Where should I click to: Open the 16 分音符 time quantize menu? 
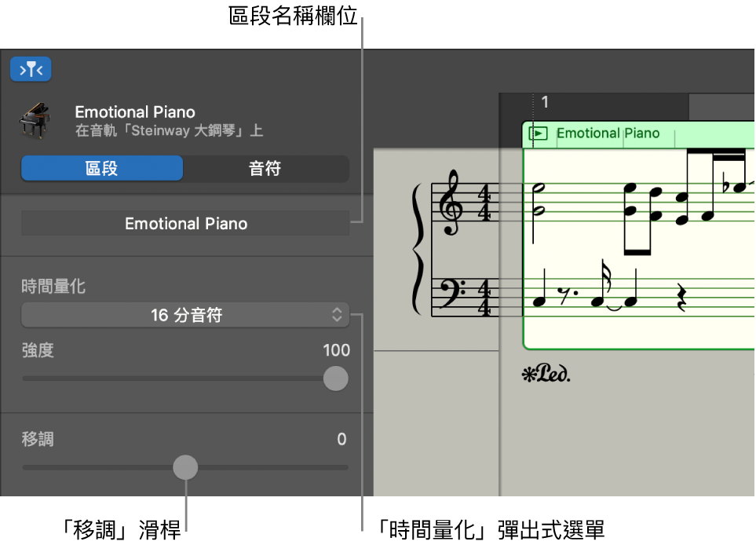[x=185, y=314]
